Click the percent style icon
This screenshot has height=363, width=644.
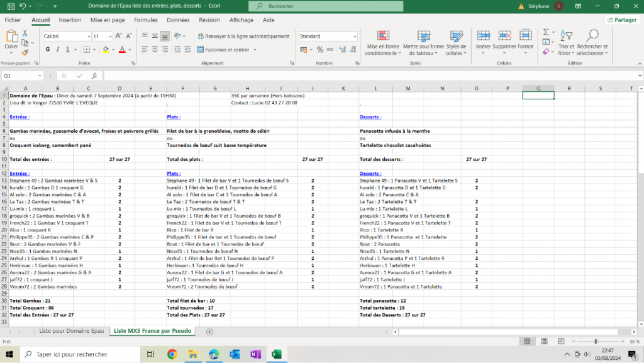(x=320, y=50)
